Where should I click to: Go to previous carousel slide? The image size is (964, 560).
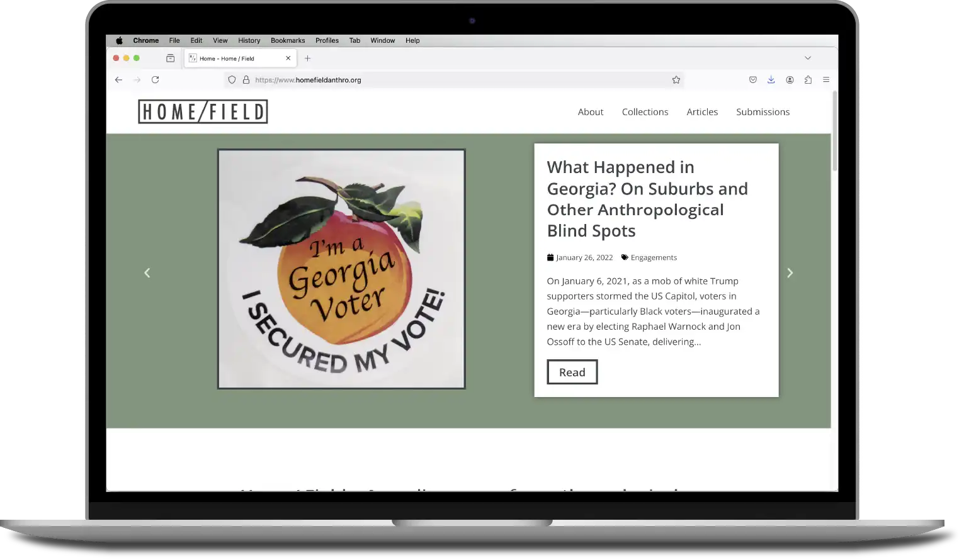[x=147, y=272]
